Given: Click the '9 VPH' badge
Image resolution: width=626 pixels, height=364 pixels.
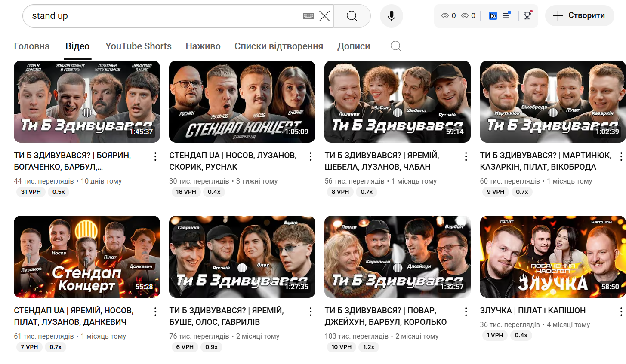Looking at the screenshot, I should coord(496,192).
